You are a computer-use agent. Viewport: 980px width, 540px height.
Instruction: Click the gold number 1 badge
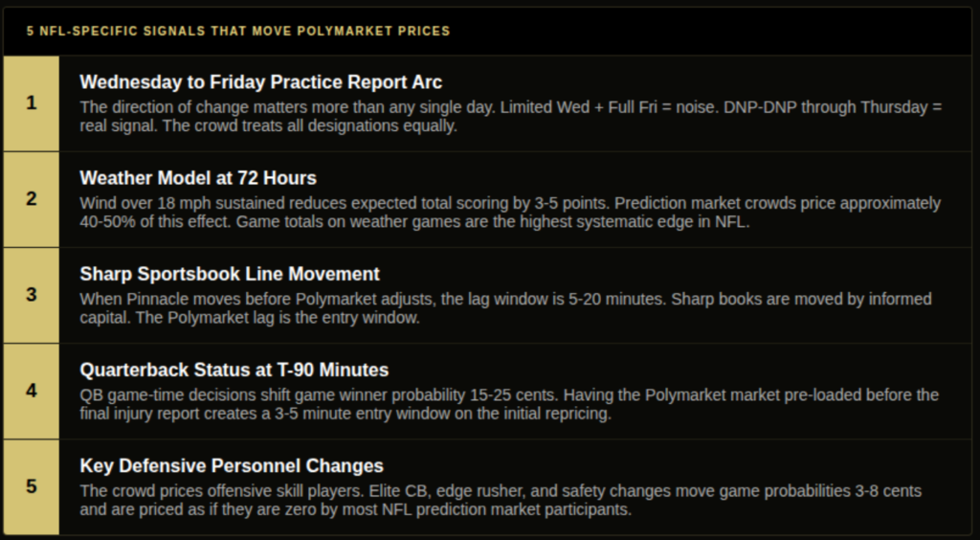point(32,103)
